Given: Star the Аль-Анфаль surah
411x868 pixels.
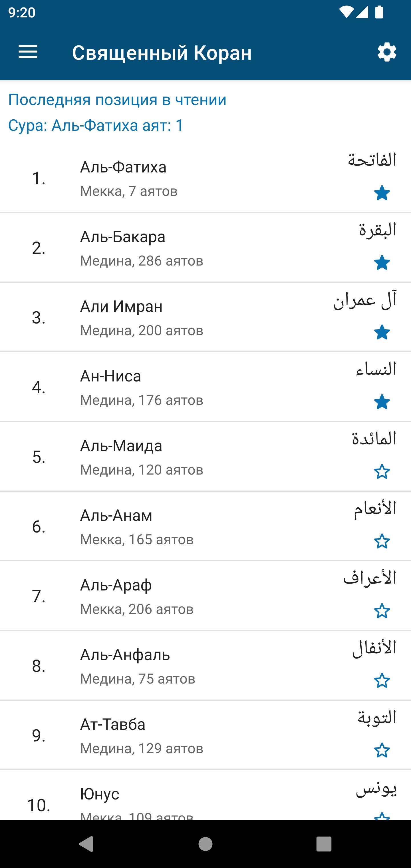Looking at the screenshot, I should 382,680.
